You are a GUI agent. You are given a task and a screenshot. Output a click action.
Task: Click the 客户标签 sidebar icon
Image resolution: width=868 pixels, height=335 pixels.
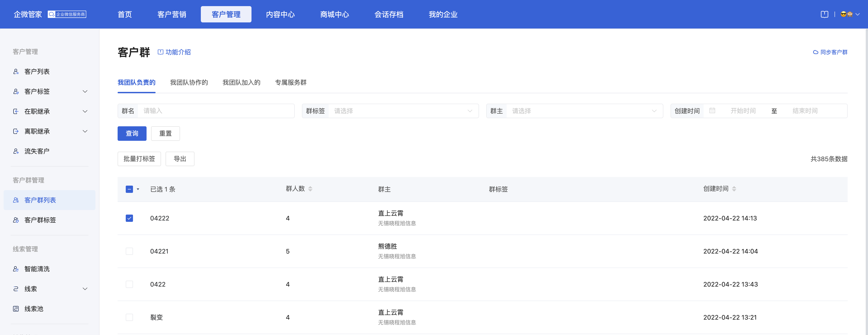(x=16, y=91)
